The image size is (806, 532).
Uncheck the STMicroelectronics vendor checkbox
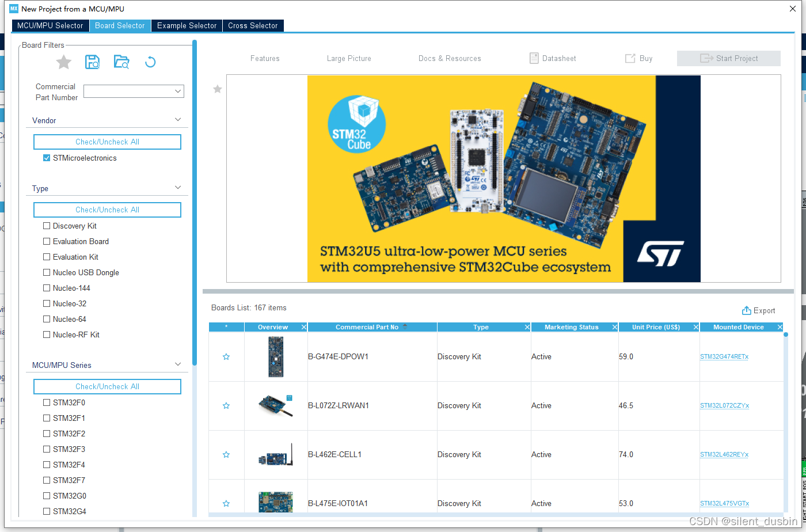pyautogui.click(x=47, y=158)
